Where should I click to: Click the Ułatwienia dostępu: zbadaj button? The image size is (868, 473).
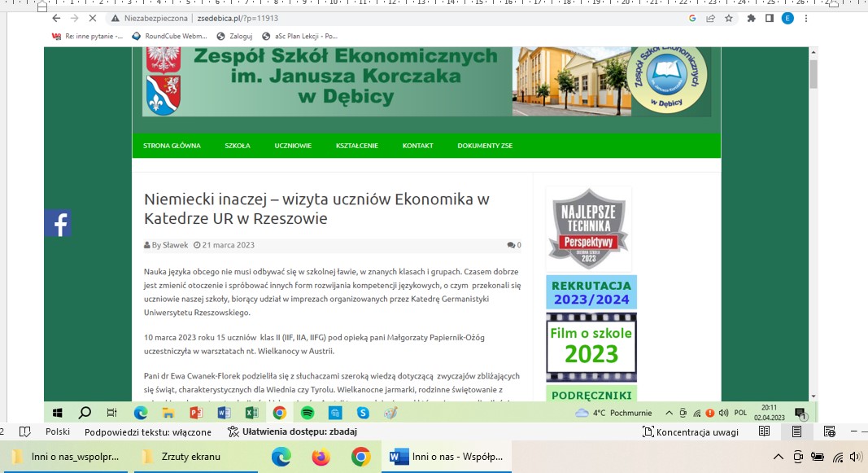[x=292, y=432]
